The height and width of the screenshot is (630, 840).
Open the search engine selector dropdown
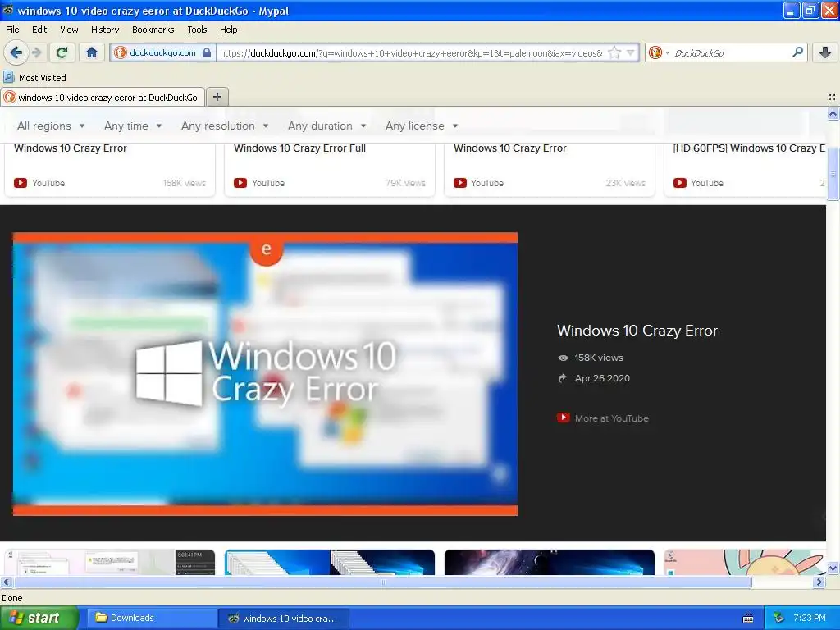tap(659, 52)
